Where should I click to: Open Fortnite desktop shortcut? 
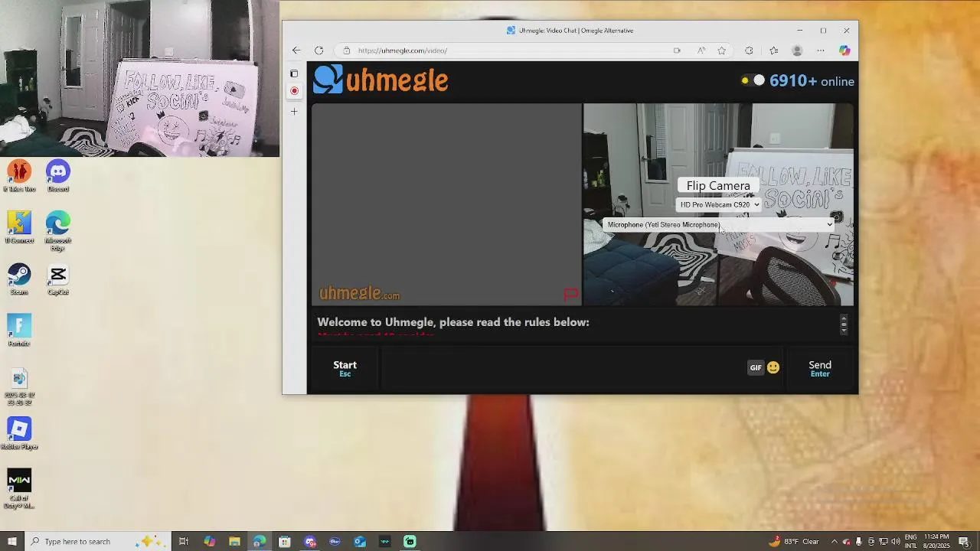(x=19, y=331)
